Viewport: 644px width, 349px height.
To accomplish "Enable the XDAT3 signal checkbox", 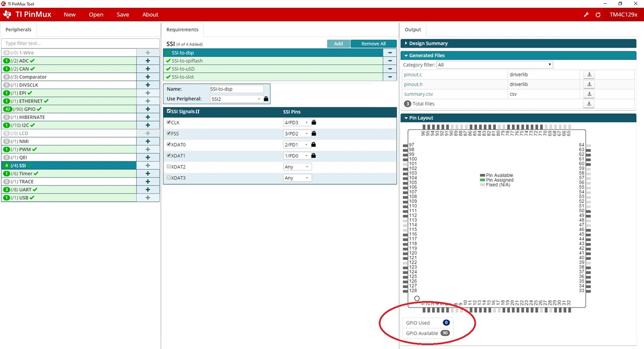I will 169,177.
